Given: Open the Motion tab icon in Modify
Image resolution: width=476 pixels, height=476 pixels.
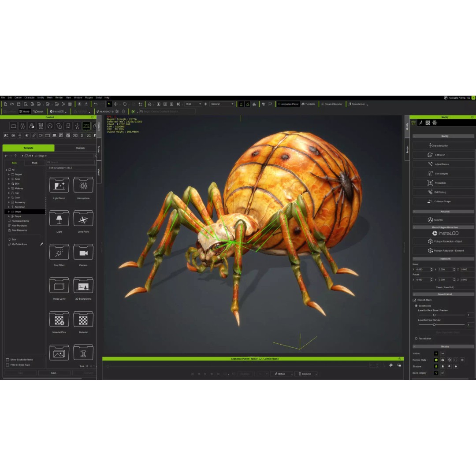Looking at the screenshot, I should [x=421, y=123].
